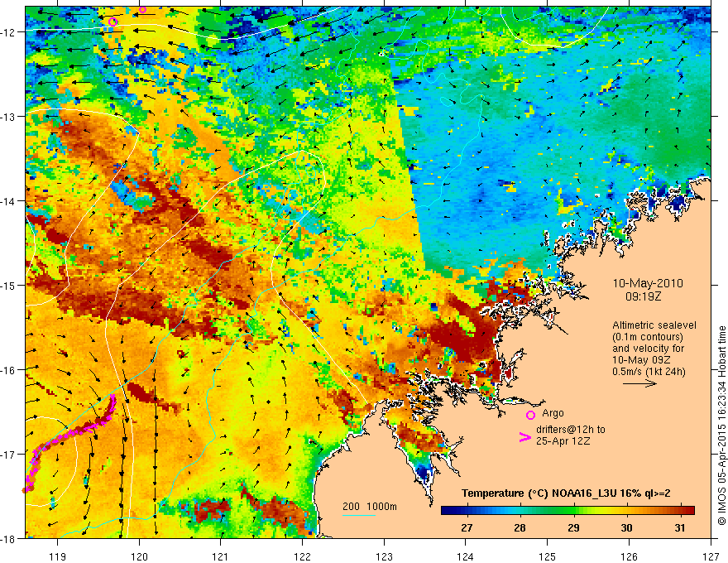Click the longitude axis label 120
Image resolution: width=728 pixels, height=563 pixels.
click(139, 556)
